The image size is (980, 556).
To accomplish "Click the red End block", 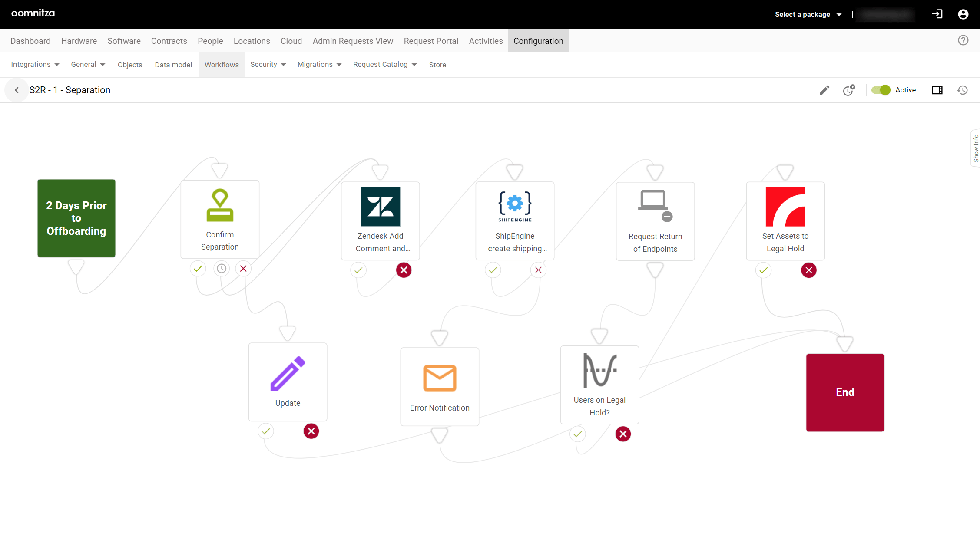I will 845,392.
